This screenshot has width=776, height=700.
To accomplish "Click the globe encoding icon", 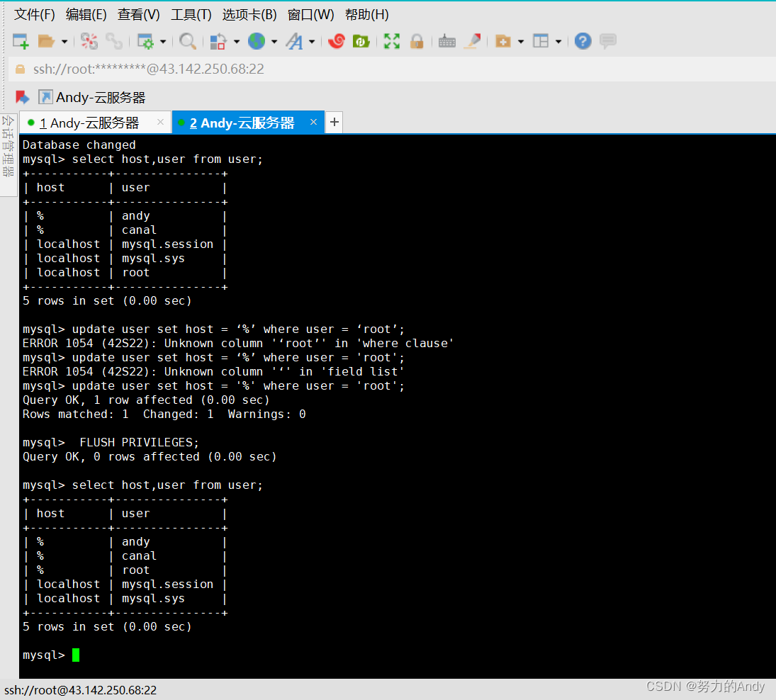I will pyautogui.click(x=257, y=42).
